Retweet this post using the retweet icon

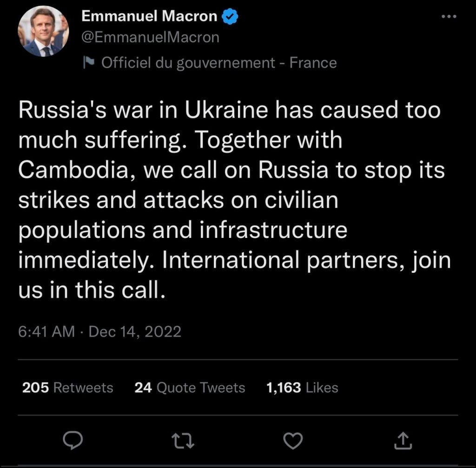[182, 440]
